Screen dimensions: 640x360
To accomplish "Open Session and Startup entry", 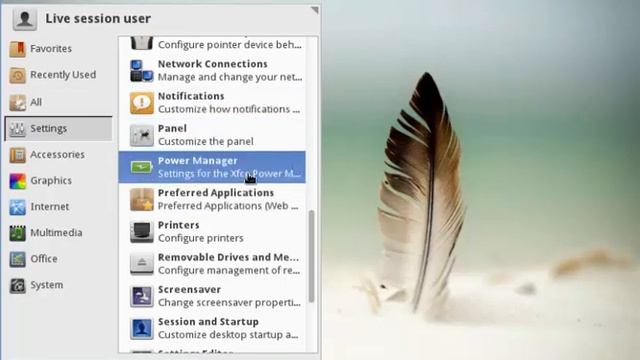I will tap(212, 328).
